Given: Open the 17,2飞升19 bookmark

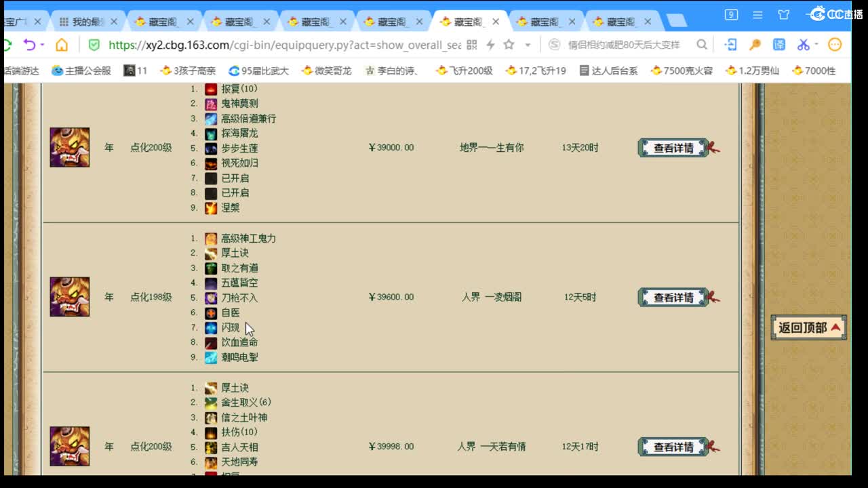Looking at the screenshot, I should pos(536,70).
